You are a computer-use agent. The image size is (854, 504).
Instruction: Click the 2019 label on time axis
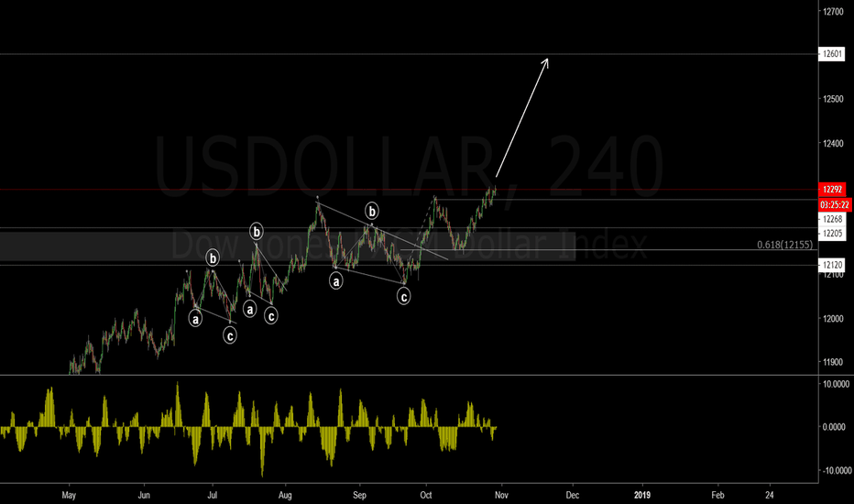[x=642, y=495]
